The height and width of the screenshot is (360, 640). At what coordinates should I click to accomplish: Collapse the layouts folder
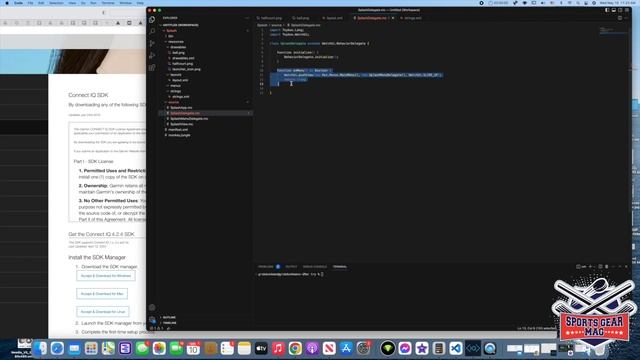coord(176,75)
